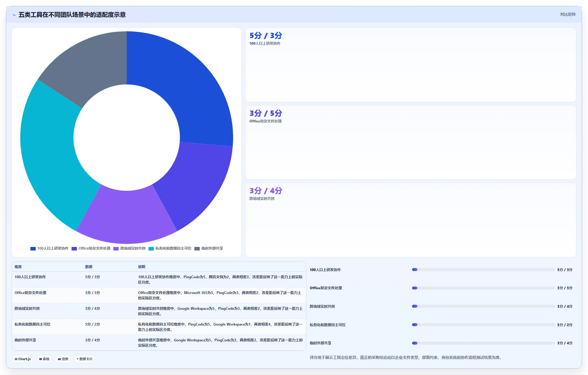Toggle the 跨地域实时共创 legend entry under the donut
This screenshot has width=588, height=375.
point(129,248)
